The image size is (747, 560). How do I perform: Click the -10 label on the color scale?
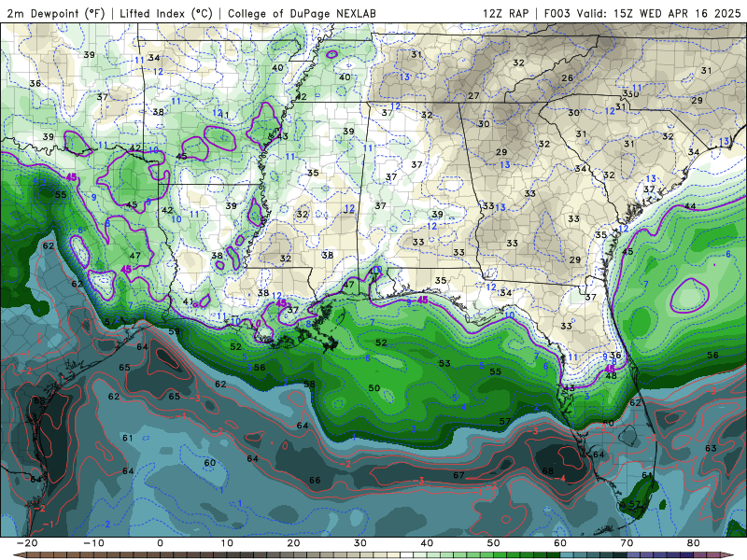click(x=94, y=543)
